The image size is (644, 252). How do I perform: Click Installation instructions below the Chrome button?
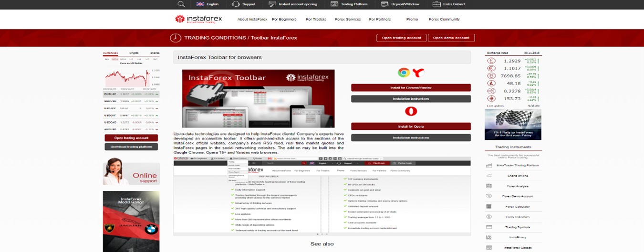coord(411,99)
